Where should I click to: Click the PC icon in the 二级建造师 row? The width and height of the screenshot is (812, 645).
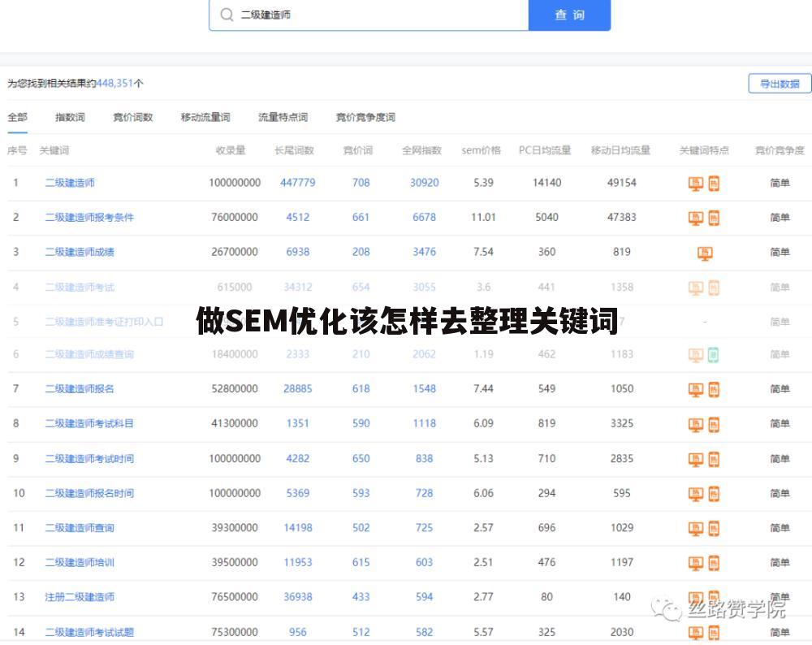(x=696, y=184)
